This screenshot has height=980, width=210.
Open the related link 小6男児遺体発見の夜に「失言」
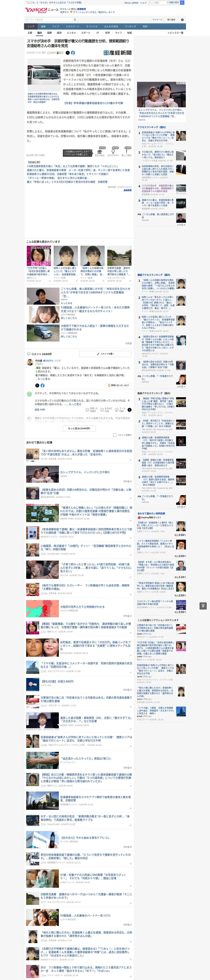click(x=72, y=166)
